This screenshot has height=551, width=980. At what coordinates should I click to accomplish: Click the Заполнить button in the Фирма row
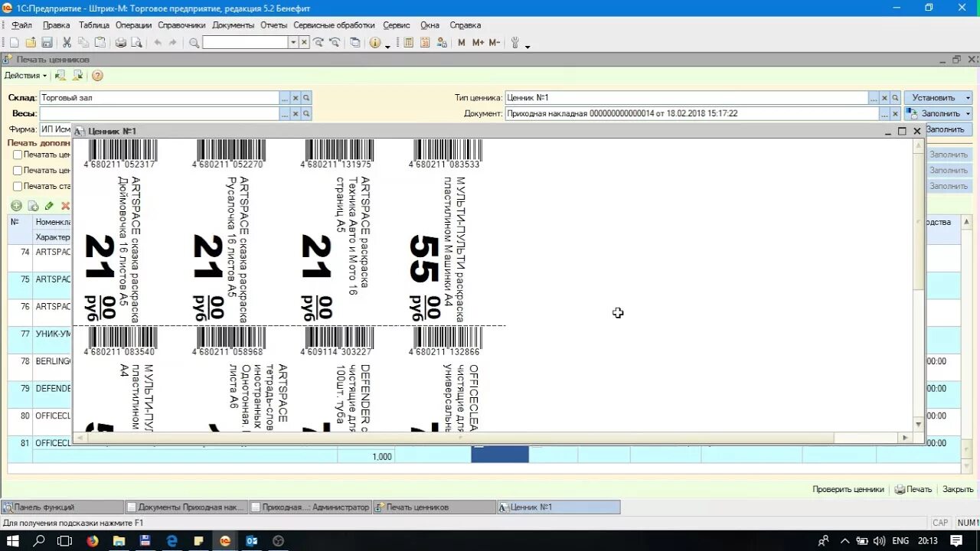click(x=949, y=129)
